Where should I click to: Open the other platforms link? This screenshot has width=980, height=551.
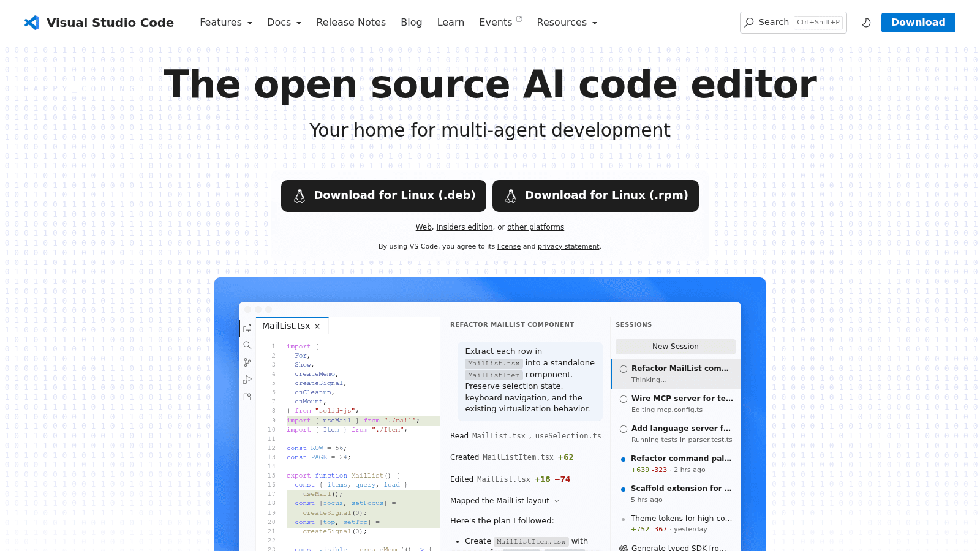(535, 227)
